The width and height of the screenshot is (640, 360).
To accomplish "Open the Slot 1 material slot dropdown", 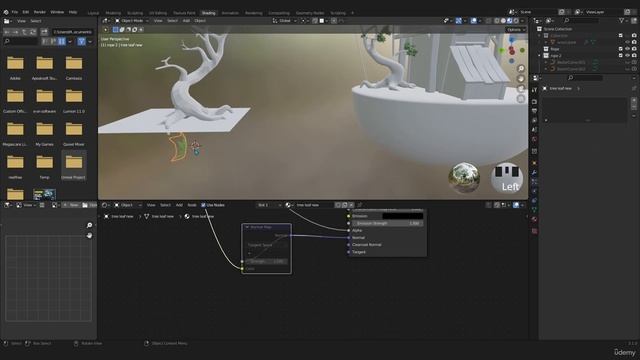I will pyautogui.click(x=269, y=205).
